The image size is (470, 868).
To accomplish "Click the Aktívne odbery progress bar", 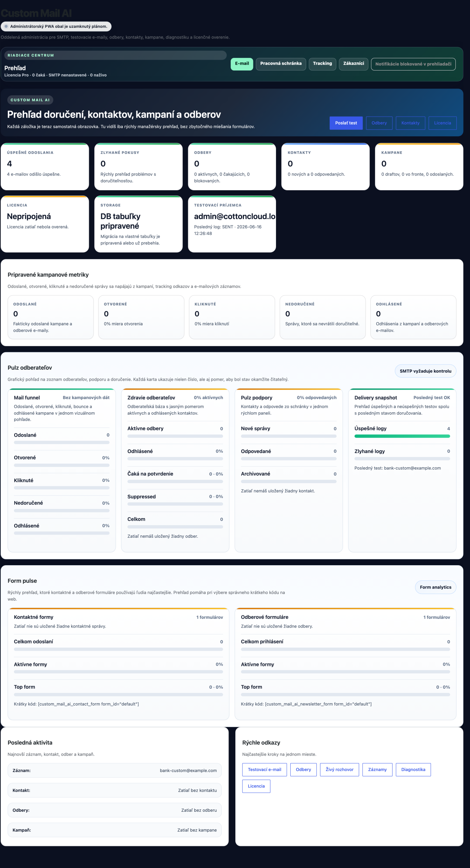I will point(175,436).
